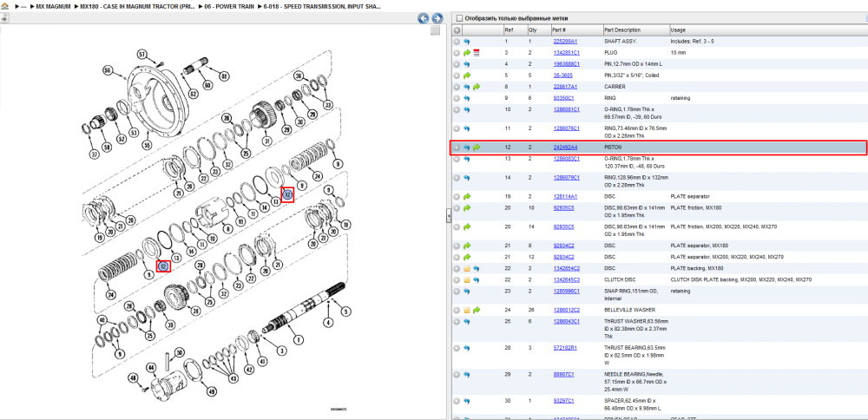Click the yellow note icon on the BELLEVILLE WASHER row
The width and height of the screenshot is (868, 420).
pyautogui.click(x=467, y=310)
